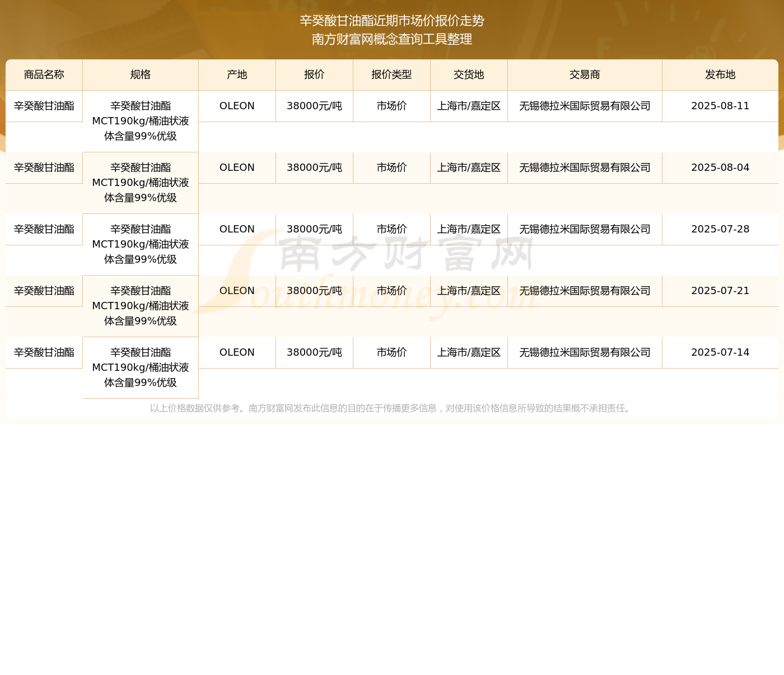Screen dimensions: 784x675
Task: Click OLEON in the 2025-07-28 row
Action: (237, 229)
